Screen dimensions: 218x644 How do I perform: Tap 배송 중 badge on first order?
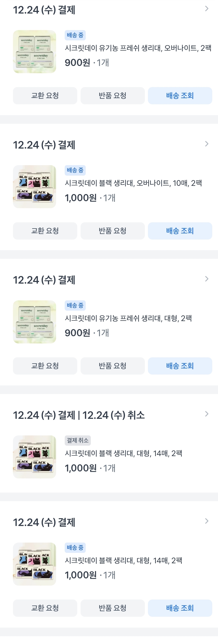pyautogui.click(x=75, y=35)
